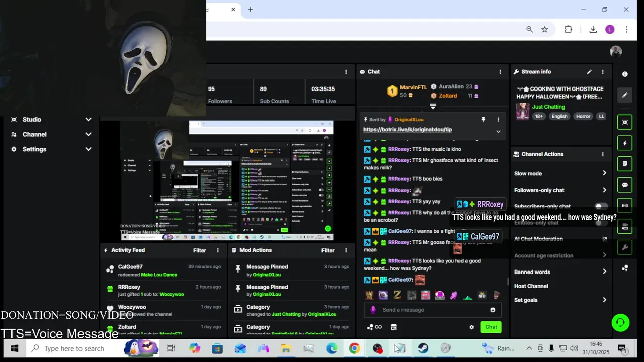
Task: Open the Mod Actions Filter
Action: click(328, 250)
